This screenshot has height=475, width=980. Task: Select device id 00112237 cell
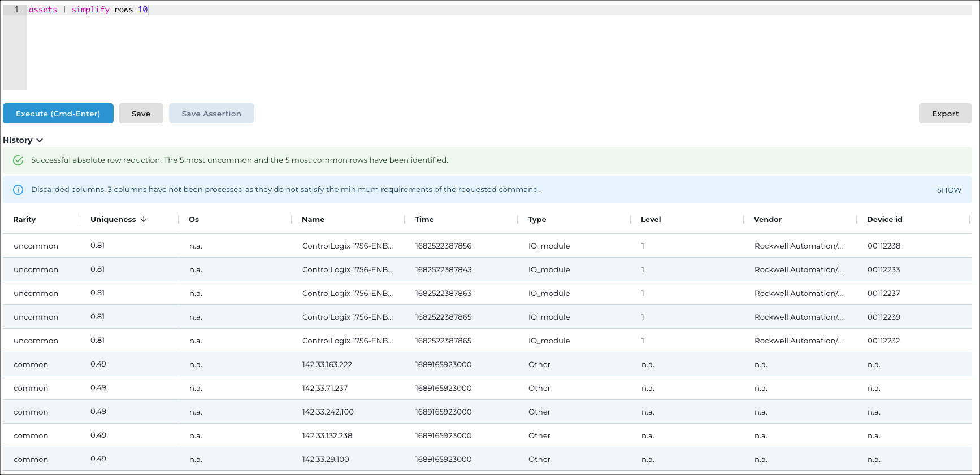point(884,293)
